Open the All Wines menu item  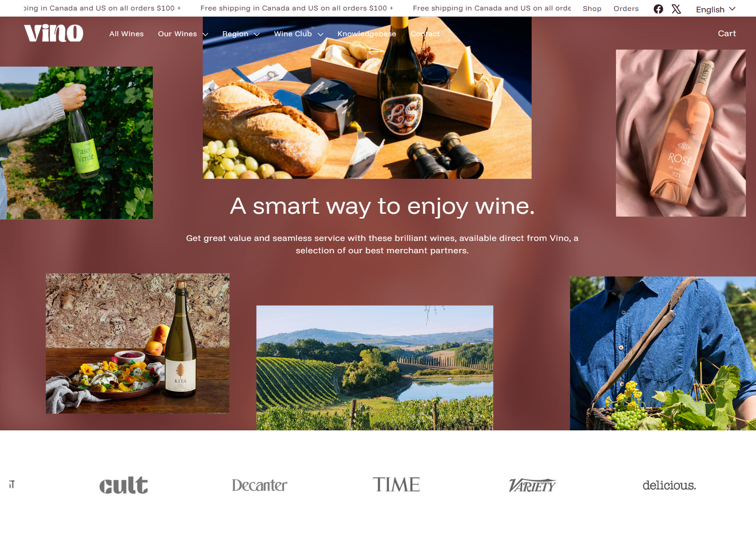click(x=126, y=34)
